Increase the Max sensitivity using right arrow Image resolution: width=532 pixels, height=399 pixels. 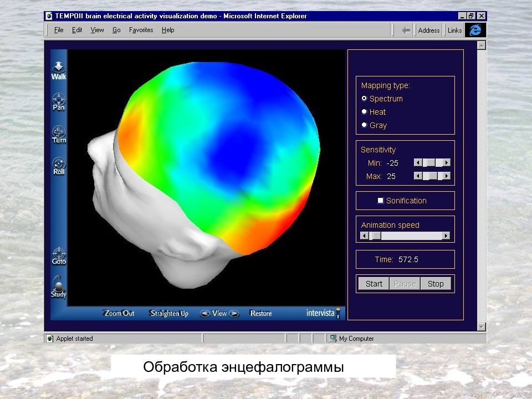(447, 176)
